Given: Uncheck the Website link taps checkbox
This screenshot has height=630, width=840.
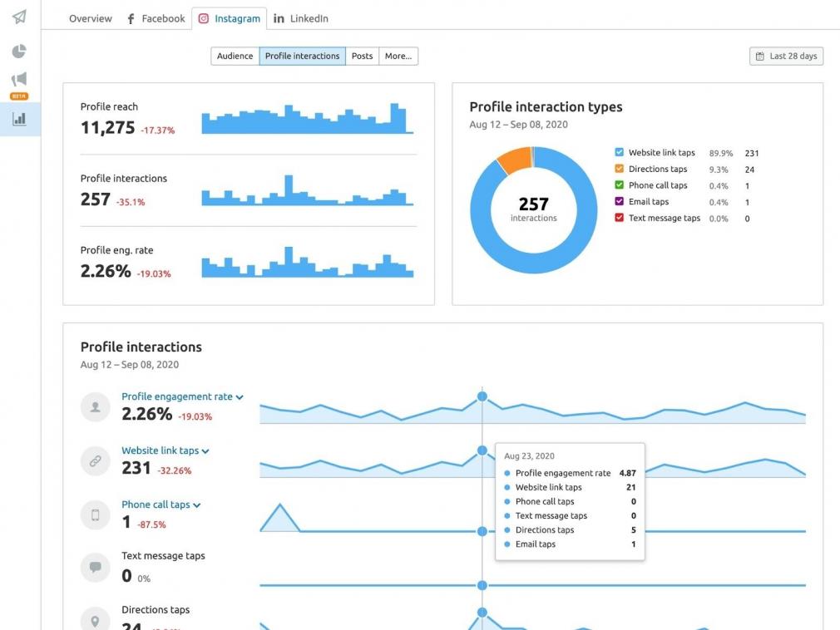Looking at the screenshot, I should tap(620, 152).
